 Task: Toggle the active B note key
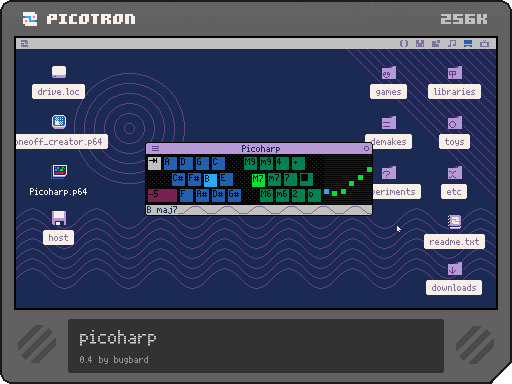click(210, 180)
